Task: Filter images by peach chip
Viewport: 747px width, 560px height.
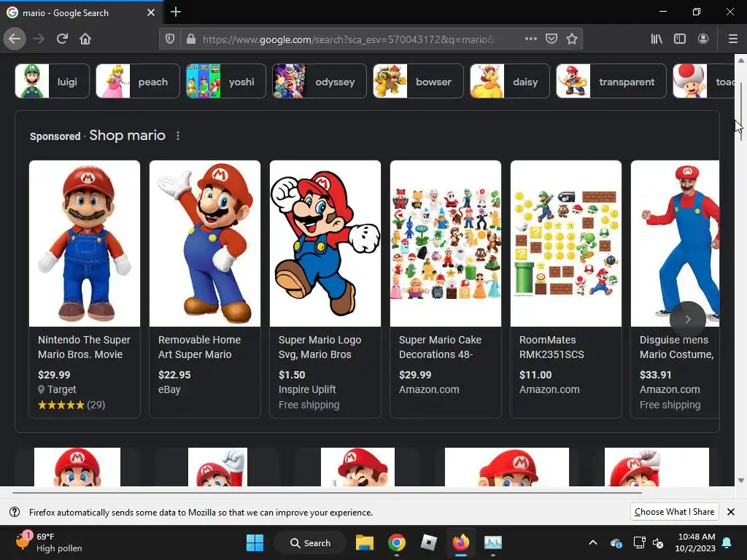Action: (138, 82)
